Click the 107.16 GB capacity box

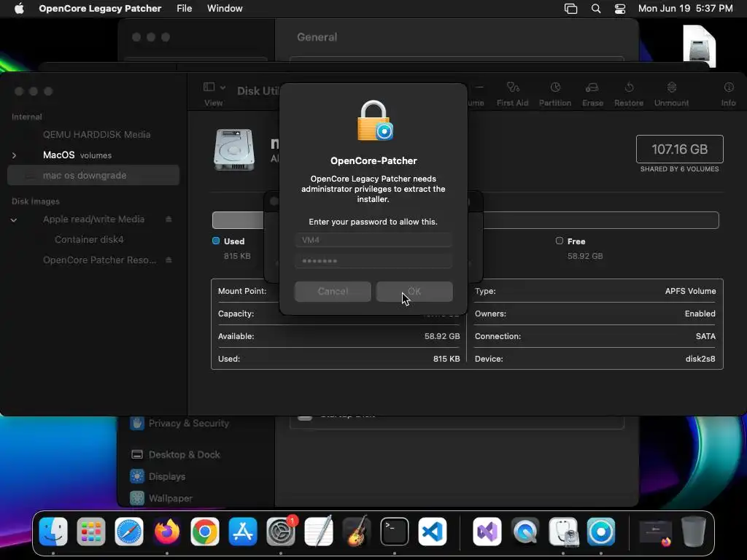pyautogui.click(x=679, y=149)
